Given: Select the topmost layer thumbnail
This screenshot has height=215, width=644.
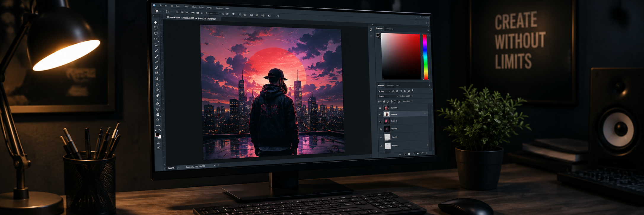Looking at the screenshot, I should (386, 108).
